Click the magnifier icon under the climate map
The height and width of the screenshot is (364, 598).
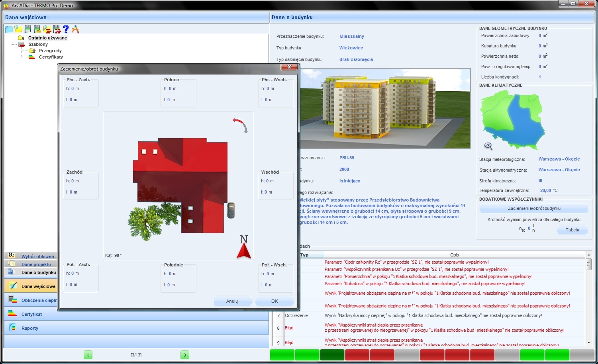click(x=488, y=146)
